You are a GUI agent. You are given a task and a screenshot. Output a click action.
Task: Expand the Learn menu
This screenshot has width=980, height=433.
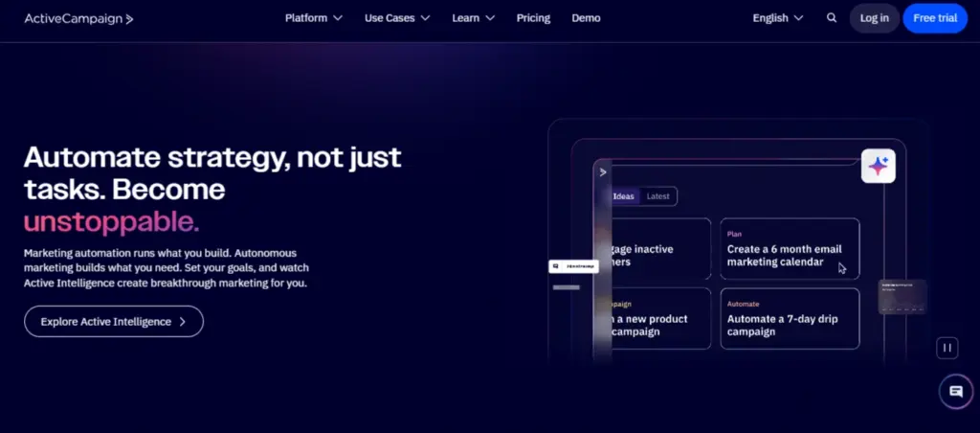click(x=473, y=18)
